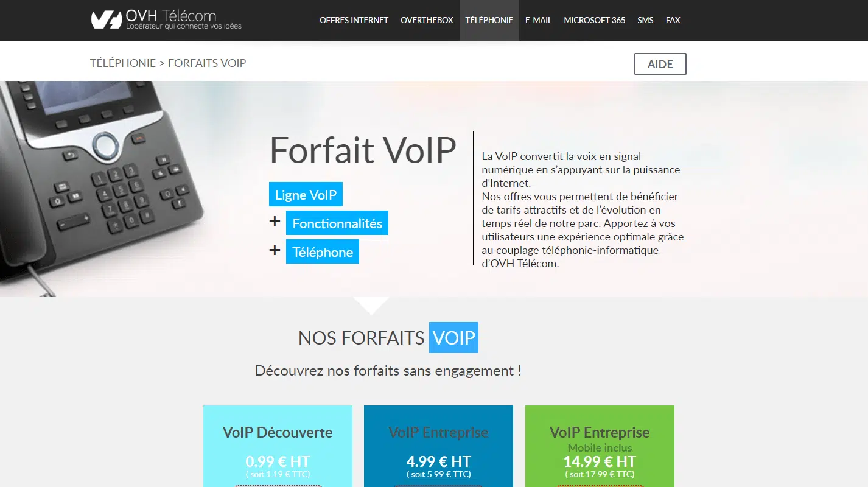Screen dimensions: 868x487
Task: Click the Téléphone blue label
Action: point(323,251)
